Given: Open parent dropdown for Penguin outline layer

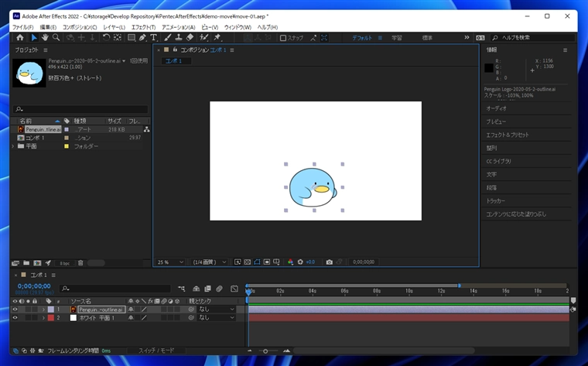Looking at the screenshot, I should pos(217,310).
